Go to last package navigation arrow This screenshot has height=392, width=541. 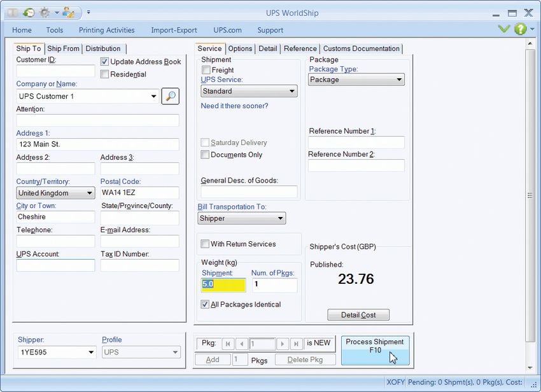(297, 344)
